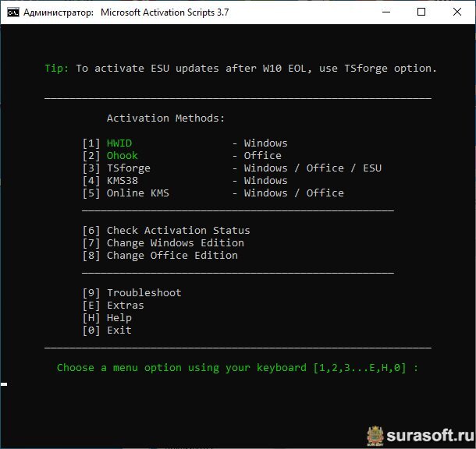Image resolution: width=476 pixels, height=449 pixels.
Task: Click the green 'Tip:' label
Action: 57,69
